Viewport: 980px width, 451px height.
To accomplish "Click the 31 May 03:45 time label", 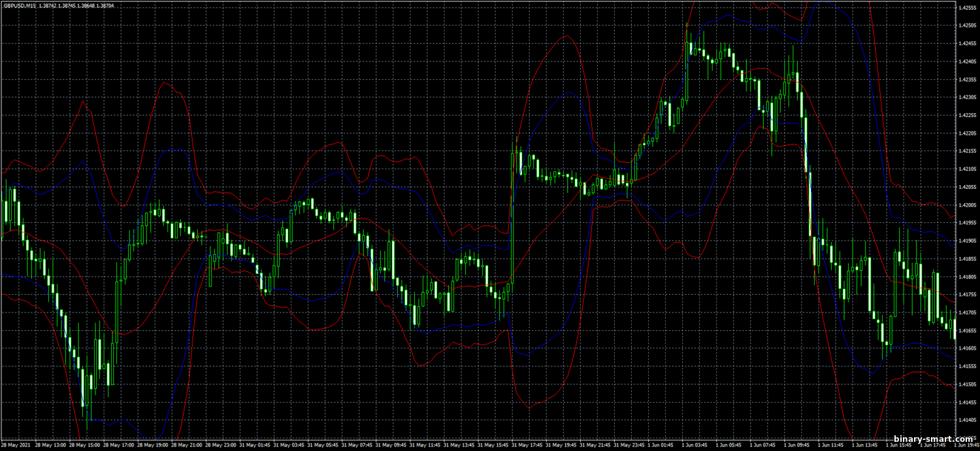I will (x=288, y=444).
